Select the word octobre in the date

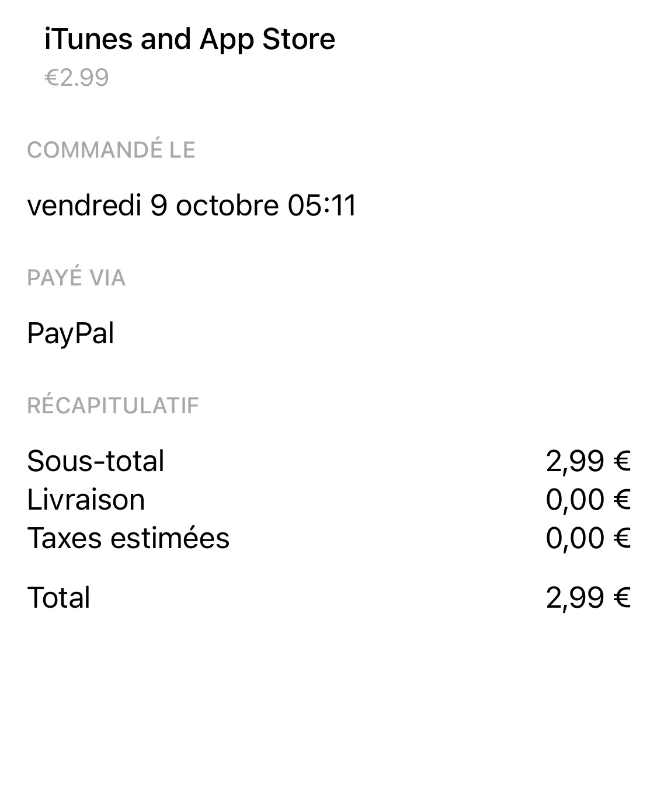[x=227, y=205]
